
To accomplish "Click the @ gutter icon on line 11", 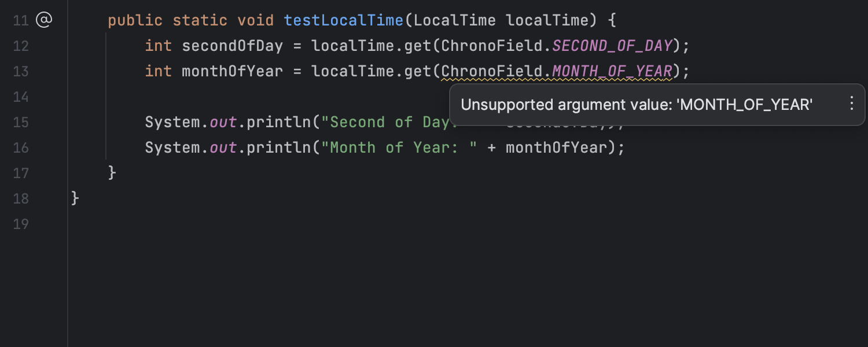I will (x=44, y=20).
